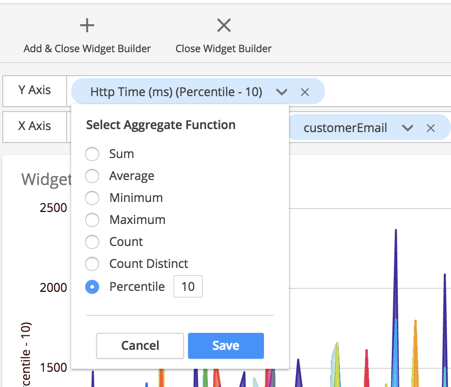Select the Average aggregate function

click(x=92, y=176)
